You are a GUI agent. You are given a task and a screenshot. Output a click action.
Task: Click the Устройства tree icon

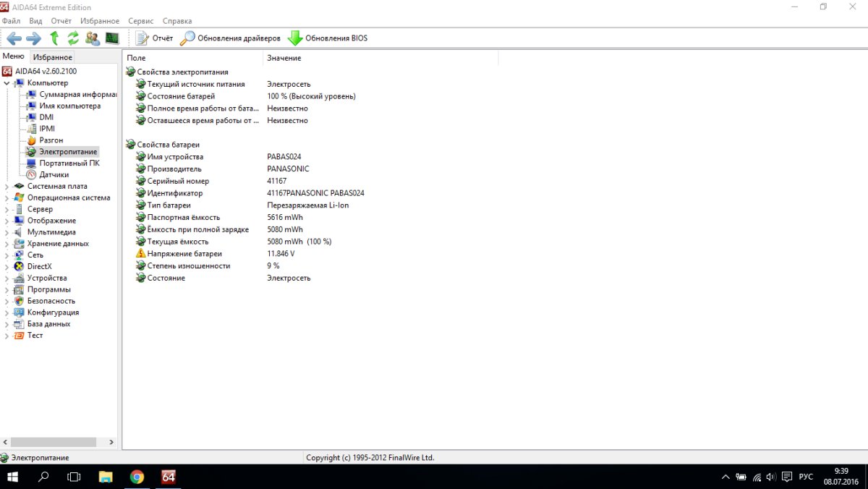click(19, 278)
